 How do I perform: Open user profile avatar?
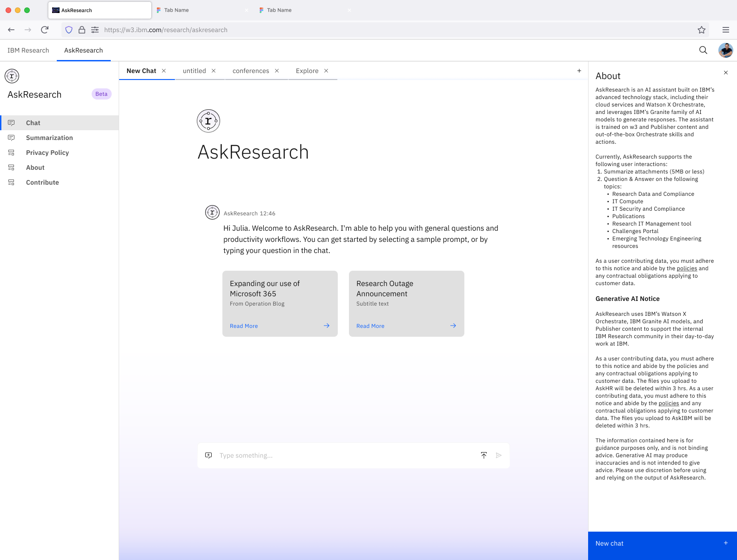(726, 50)
